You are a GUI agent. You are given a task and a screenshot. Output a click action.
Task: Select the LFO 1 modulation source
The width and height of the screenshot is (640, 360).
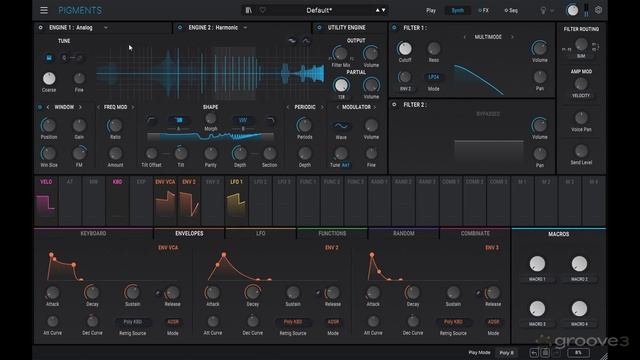(236, 201)
